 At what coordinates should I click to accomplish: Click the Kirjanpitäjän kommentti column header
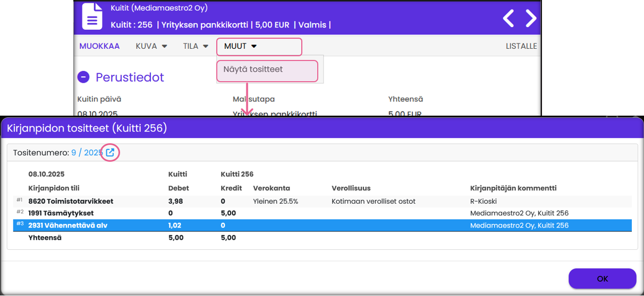click(513, 188)
